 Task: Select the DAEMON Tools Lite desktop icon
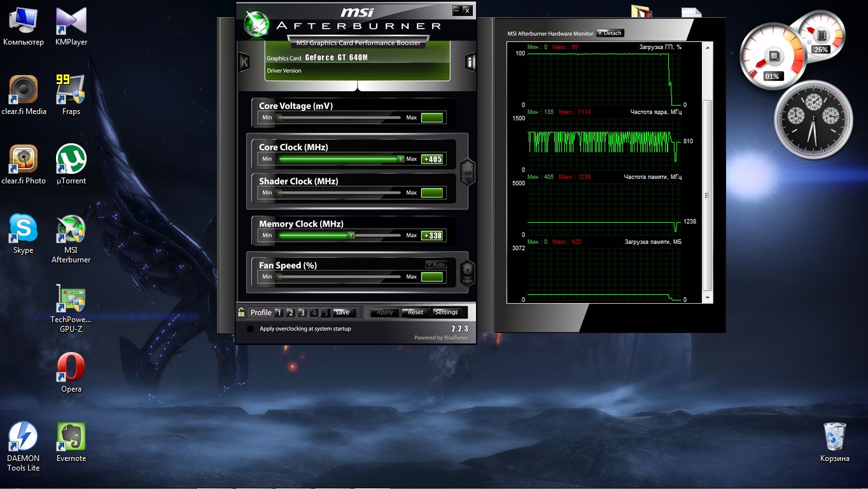pos(24,447)
